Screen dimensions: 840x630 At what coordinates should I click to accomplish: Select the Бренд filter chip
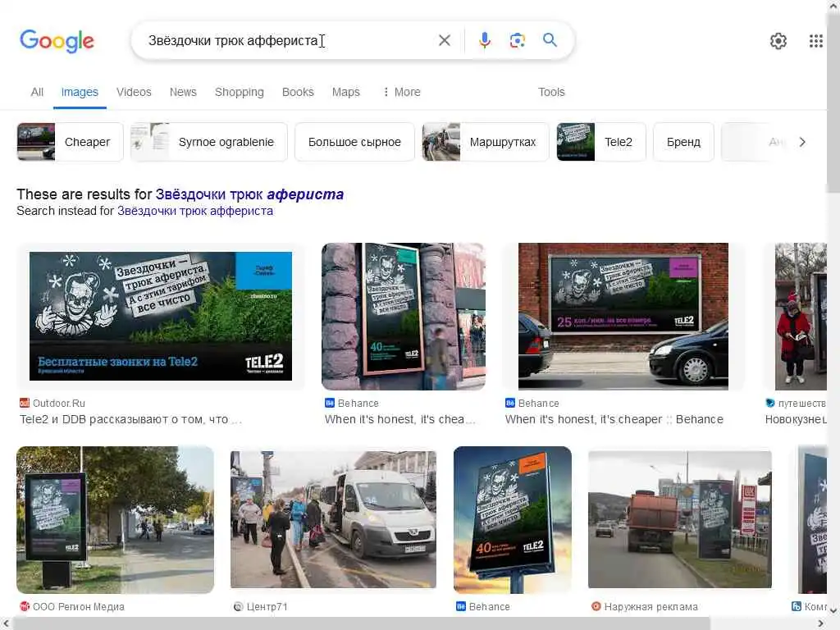click(683, 142)
